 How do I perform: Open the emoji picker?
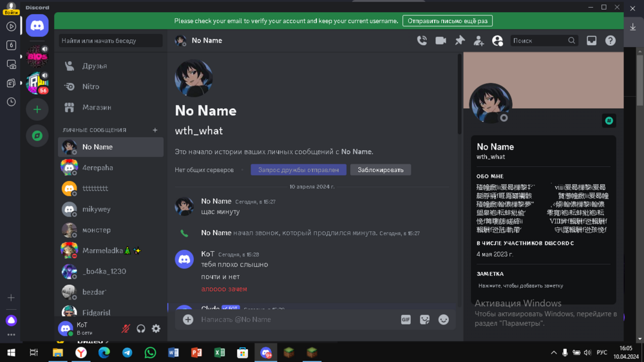[444, 319]
